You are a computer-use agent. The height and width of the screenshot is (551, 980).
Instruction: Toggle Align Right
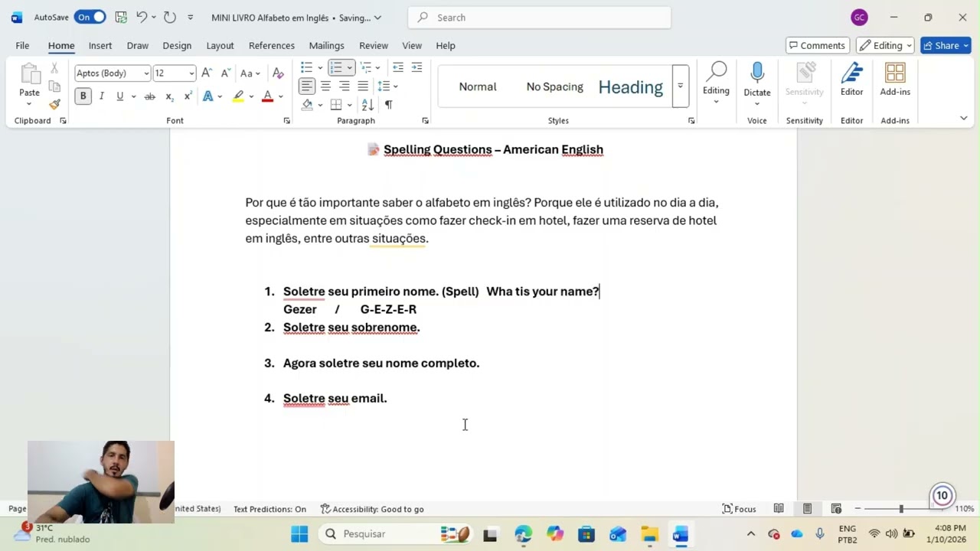coord(345,86)
